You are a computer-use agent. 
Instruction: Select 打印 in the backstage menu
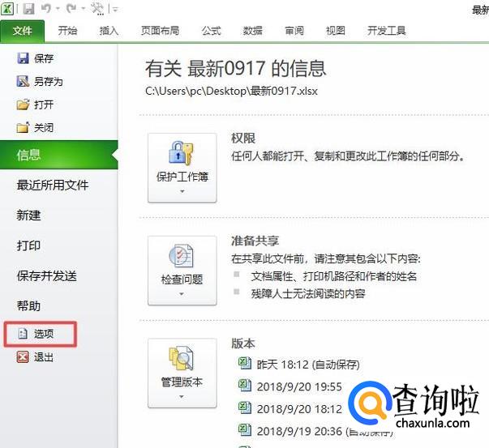point(28,245)
